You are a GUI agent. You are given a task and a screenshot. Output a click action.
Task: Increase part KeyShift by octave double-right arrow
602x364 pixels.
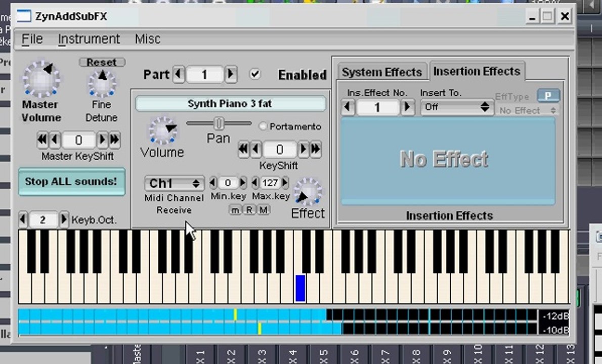[316, 149]
